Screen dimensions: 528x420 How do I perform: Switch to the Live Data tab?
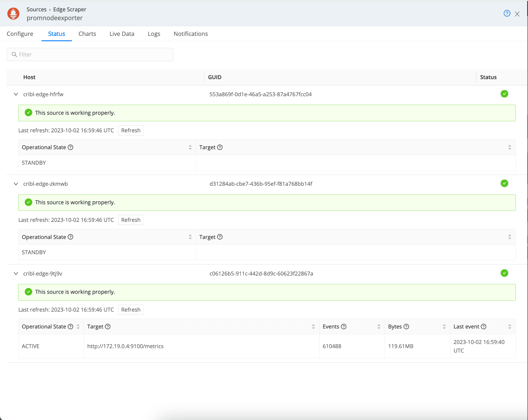[122, 34]
